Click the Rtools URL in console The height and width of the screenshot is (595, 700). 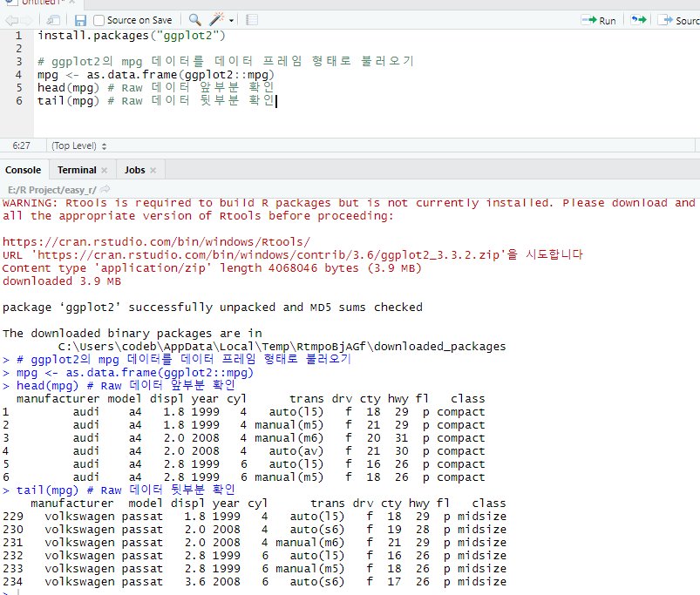[156, 242]
